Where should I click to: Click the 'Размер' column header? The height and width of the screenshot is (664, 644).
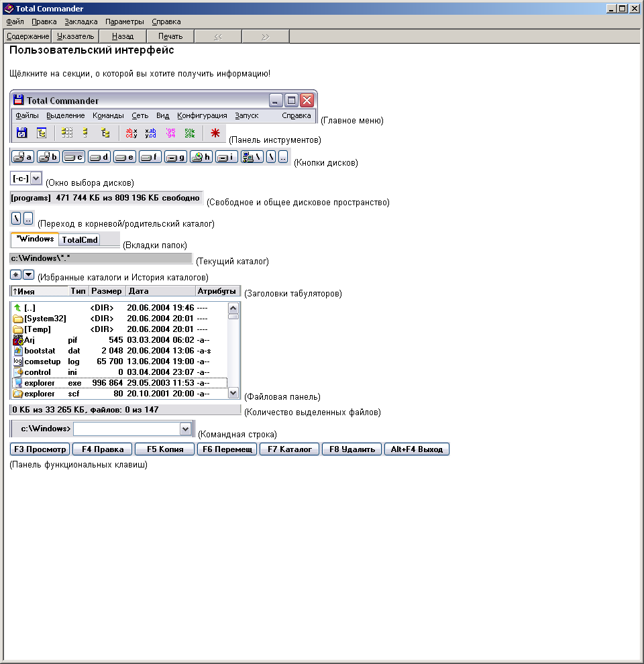pos(107,291)
